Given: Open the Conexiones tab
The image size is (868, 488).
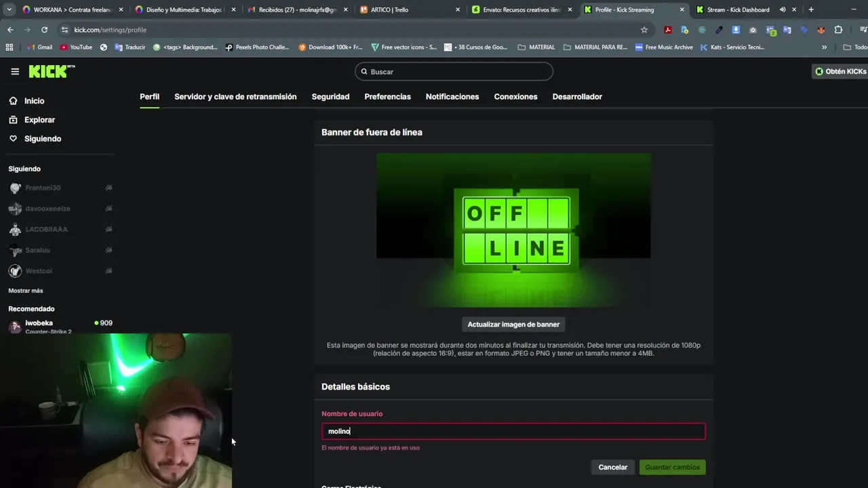Looking at the screenshot, I should pos(515,97).
